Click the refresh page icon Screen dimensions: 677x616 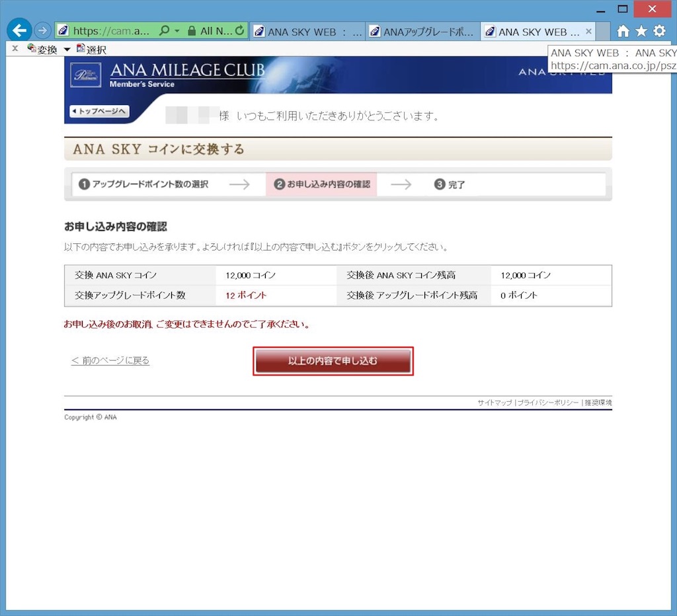tap(239, 30)
